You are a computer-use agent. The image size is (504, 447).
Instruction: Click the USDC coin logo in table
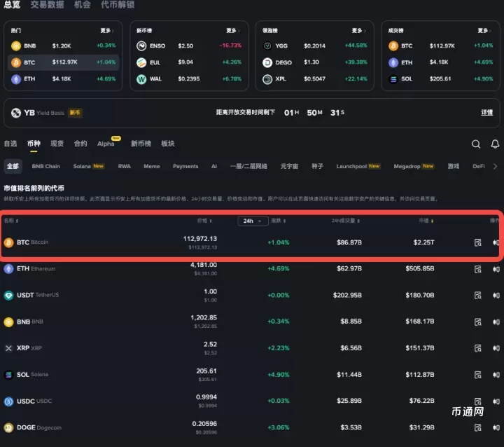8,401
